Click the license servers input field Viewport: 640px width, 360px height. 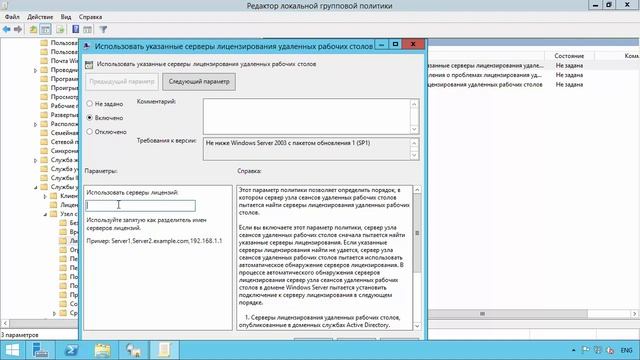(x=141, y=205)
